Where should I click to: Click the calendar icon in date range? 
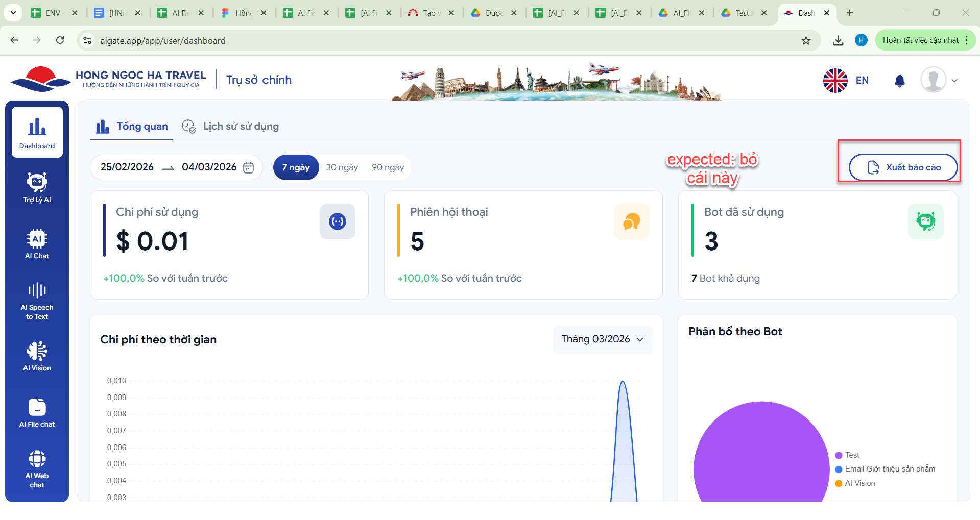pos(248,167)
